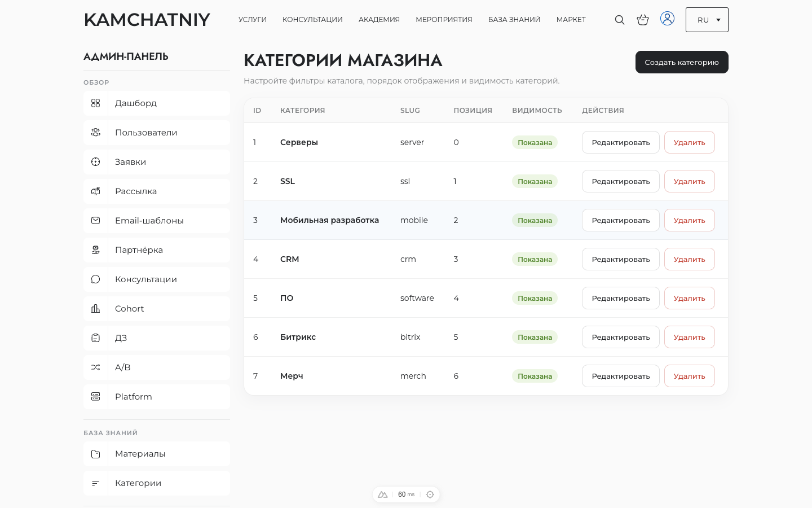Open the search icon in header
Viewport: 812px width, 508px height.
click(620, 20)
